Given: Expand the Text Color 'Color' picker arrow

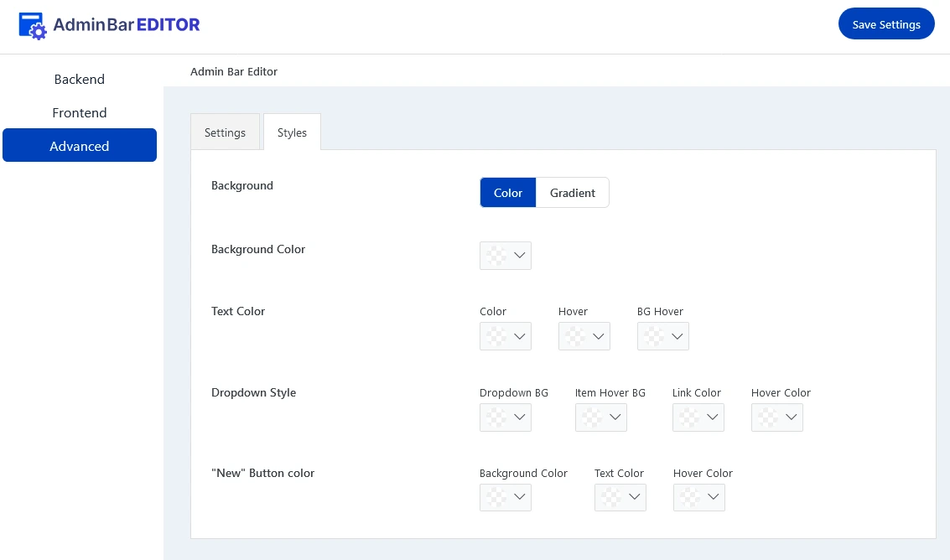Looking at the screenshot, I should coord(520,336).
